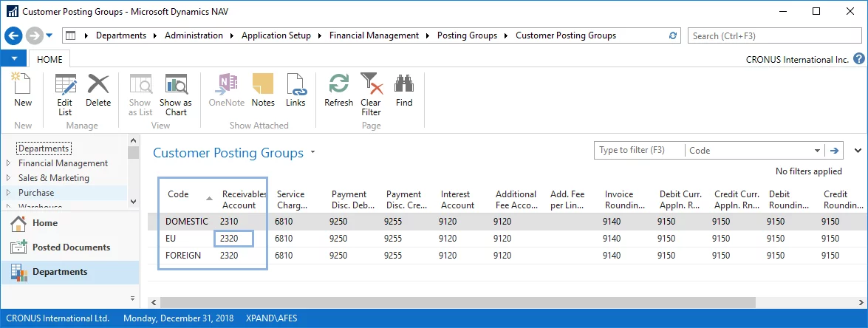Click the Type to filter input box
868x328 pixels.
tap(638, 151)
